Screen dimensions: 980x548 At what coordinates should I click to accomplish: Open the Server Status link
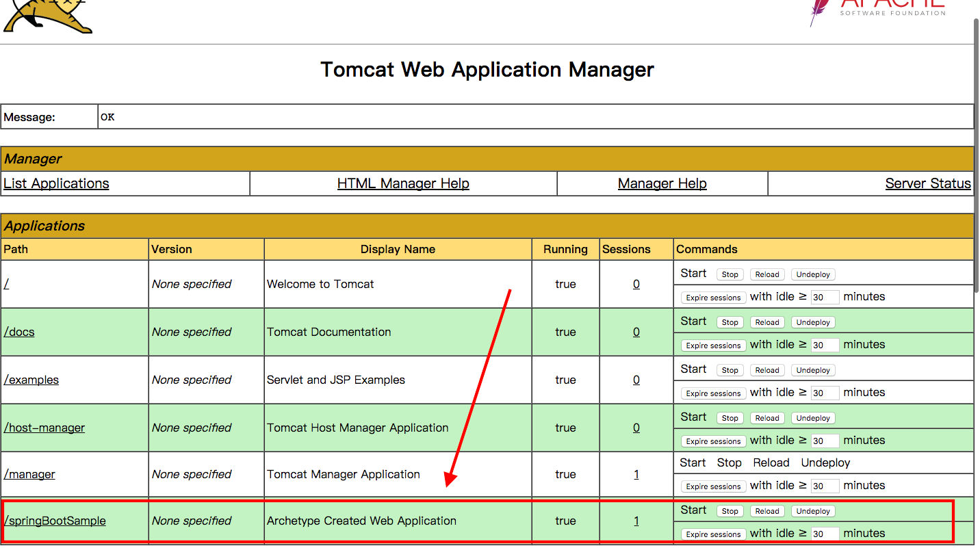[x=928, y=183]
